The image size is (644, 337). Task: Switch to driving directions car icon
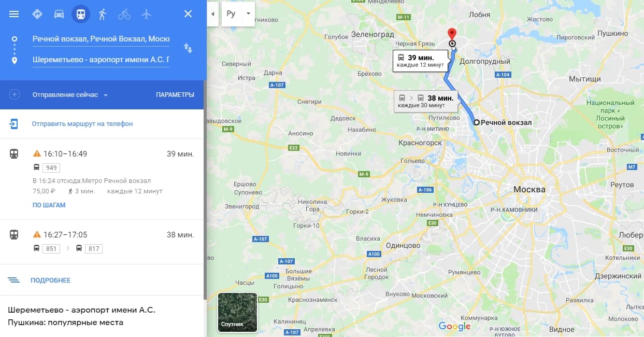point(59,14)
